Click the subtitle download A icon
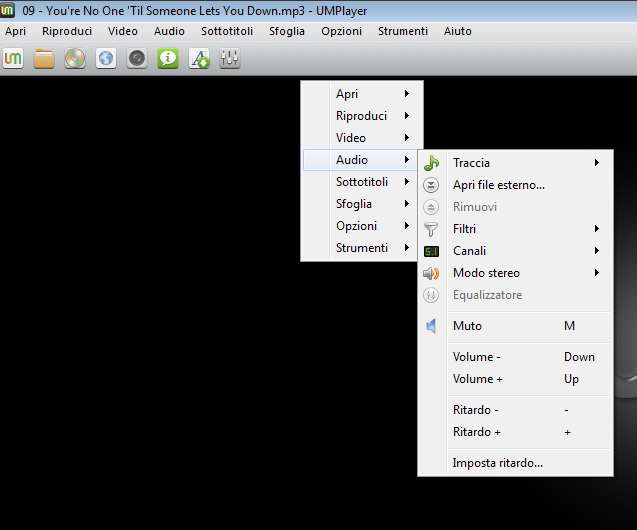This screenshot has height=530, width=637. (199, 58)
